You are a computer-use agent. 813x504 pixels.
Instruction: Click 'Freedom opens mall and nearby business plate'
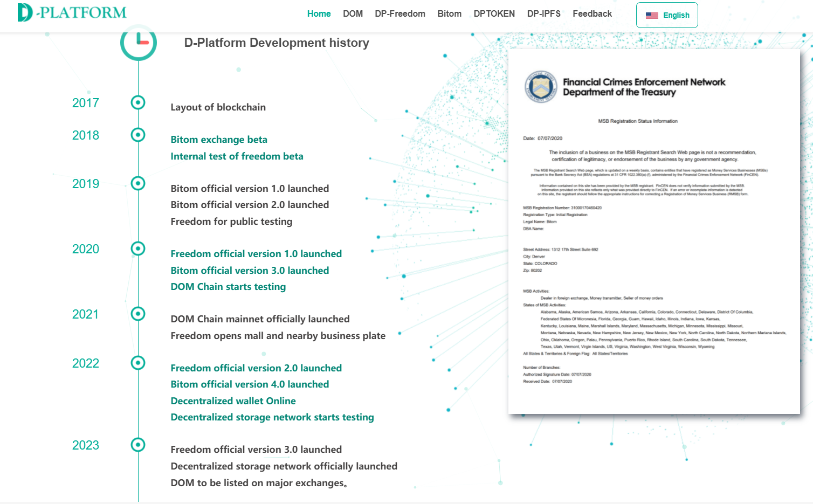click(x=278, y=336)
